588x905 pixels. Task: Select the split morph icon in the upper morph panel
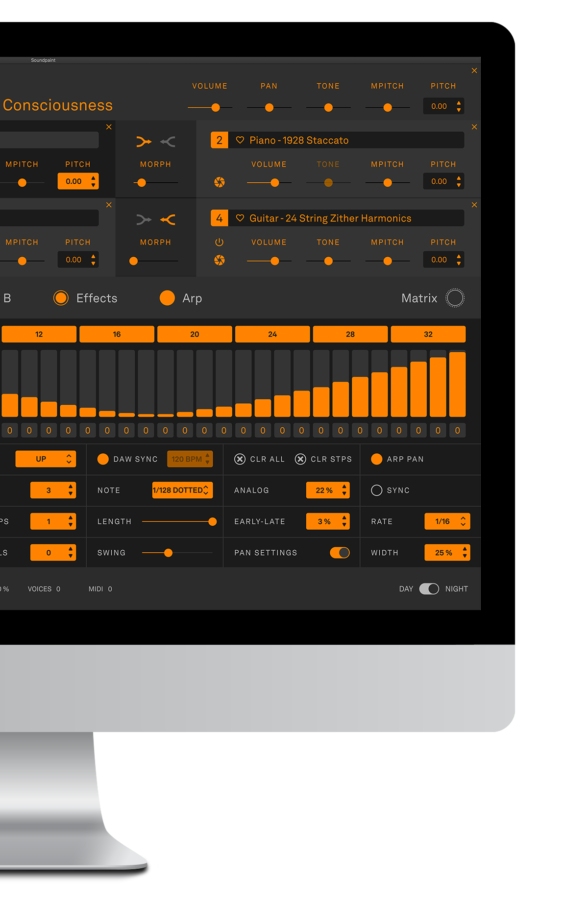pyautogui.click(x=168, y=142)
